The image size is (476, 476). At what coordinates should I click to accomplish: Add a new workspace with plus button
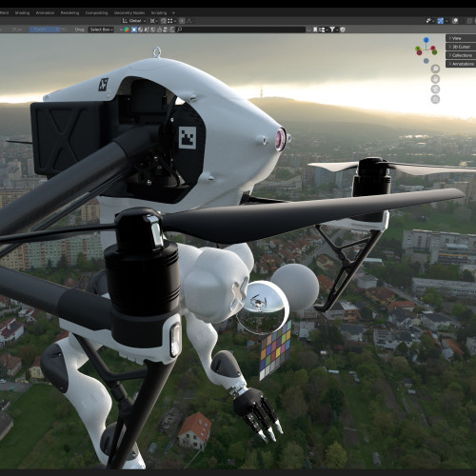(173, 13)
